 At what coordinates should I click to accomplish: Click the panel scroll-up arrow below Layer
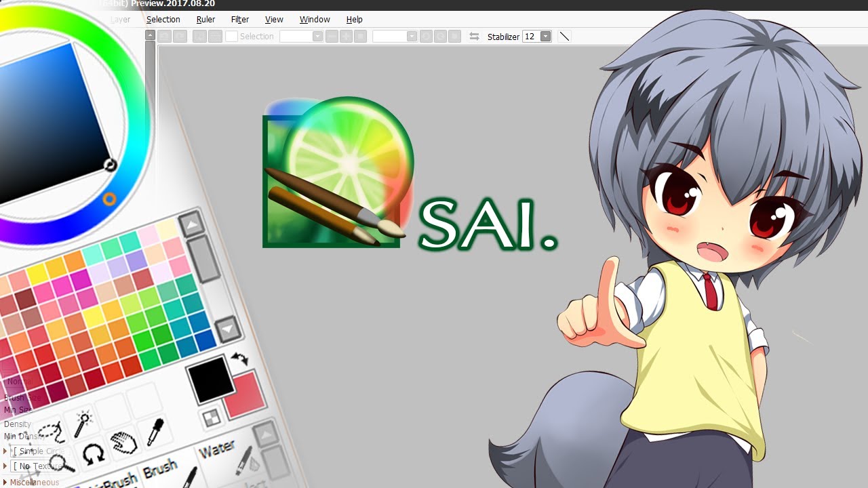(x=150, y=36)
